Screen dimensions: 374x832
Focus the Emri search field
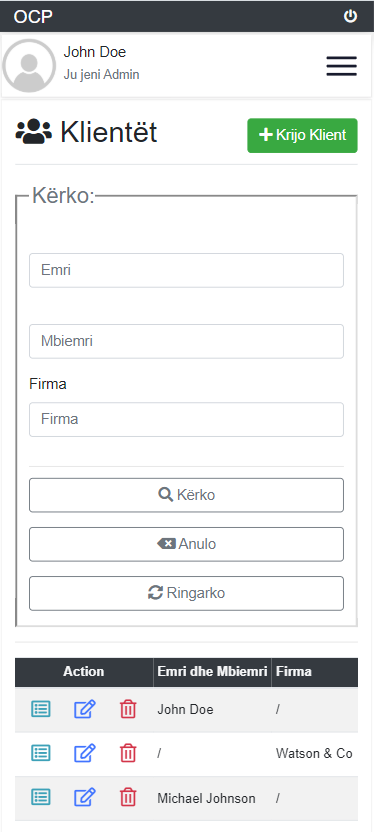pos(186,271)
